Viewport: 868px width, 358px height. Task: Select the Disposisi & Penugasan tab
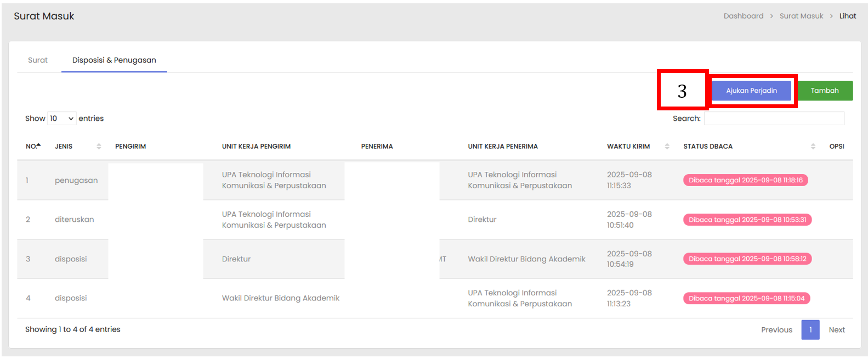point(114,60)
